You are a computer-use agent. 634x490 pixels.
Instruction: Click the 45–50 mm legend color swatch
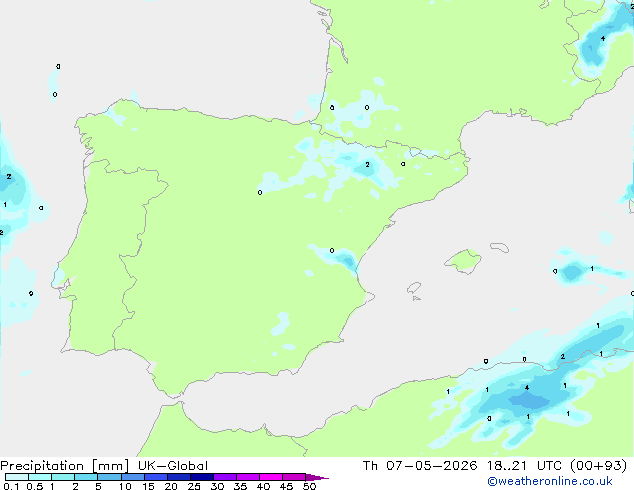pyautogui.click(x=294, y=477)
